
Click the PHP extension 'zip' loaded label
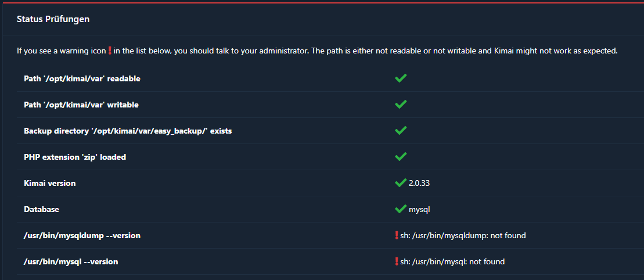75,157
